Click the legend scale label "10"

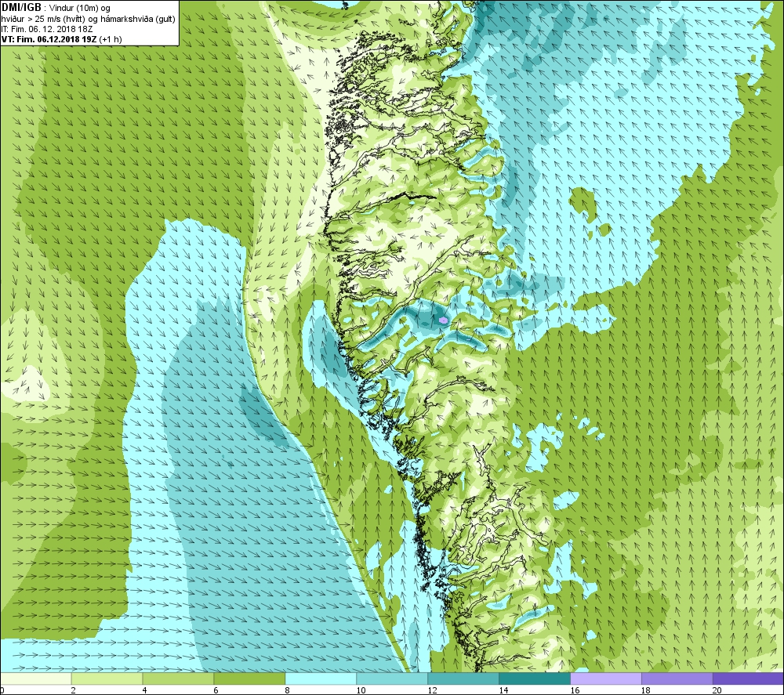(361, 690)
